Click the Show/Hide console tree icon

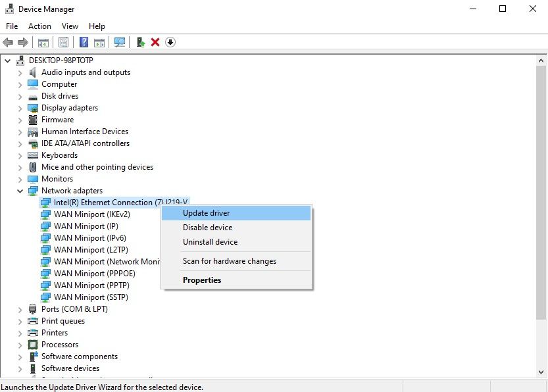[42, 42]
